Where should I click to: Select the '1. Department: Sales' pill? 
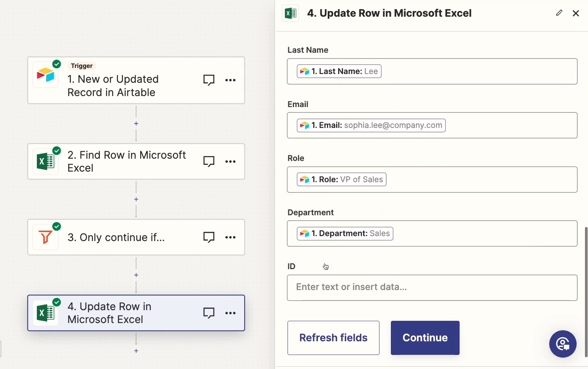tap(345, 233)
